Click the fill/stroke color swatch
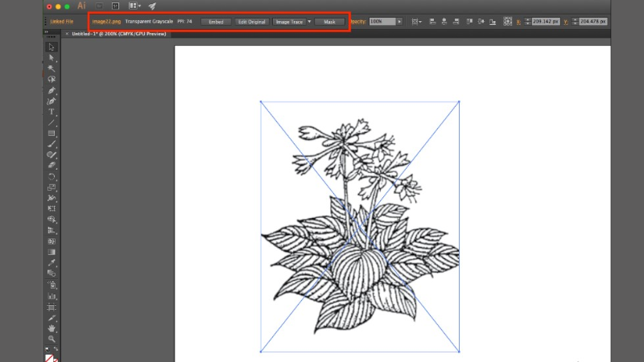 click(x=52, y=356)
